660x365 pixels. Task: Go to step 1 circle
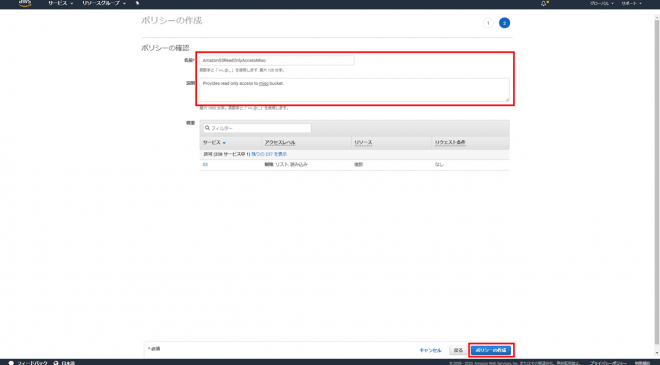pyautogui.click(x=488, y=23)
